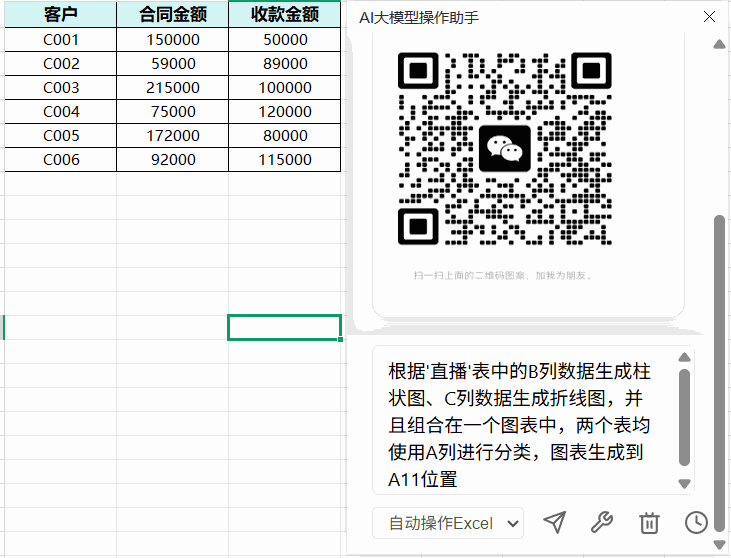Click the assistant panel vertical scrollbar thumb
This screenshot has width=731, height=558.
719,373
